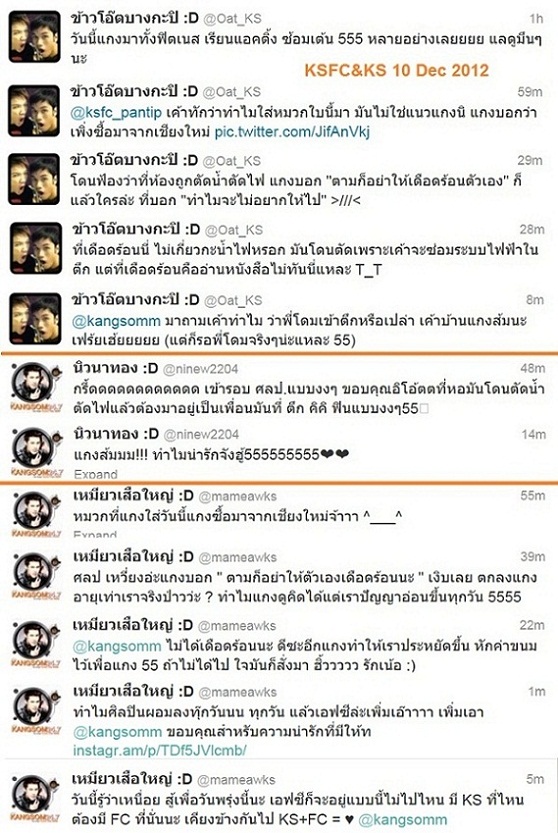Click the 22m timestamp on the mameawks tweet

[532, 625]
